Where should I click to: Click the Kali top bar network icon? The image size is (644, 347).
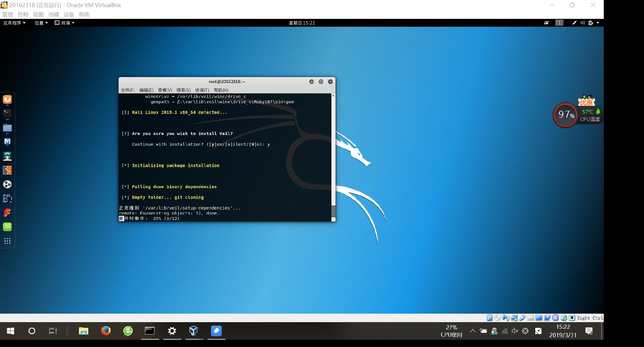pos(574,23)
